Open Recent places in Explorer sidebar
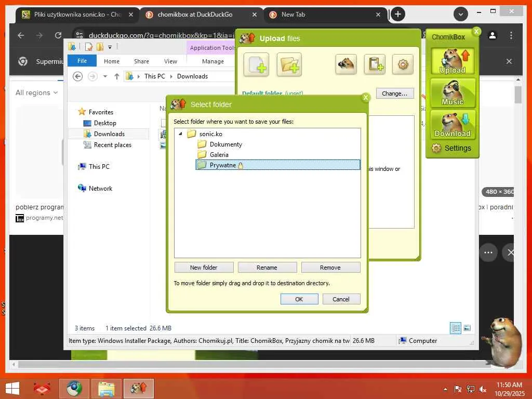This screenshot has height=399, width=532. pos(108,145)
